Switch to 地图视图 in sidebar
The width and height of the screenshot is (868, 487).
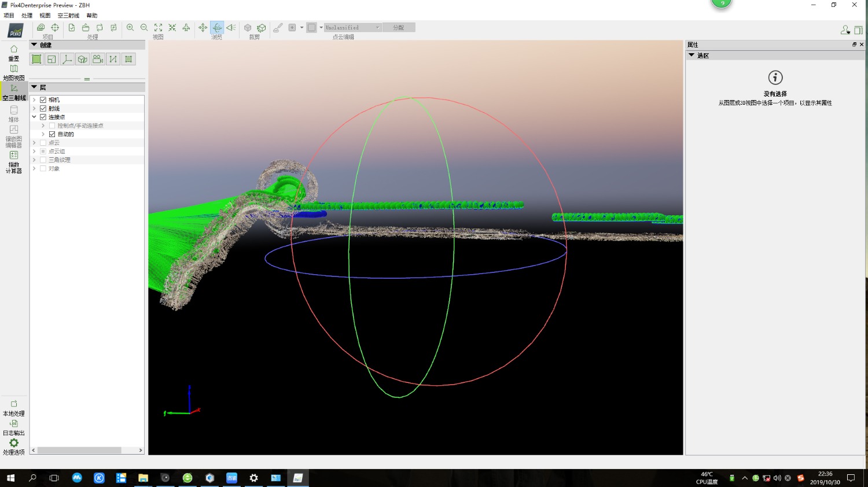14,73
